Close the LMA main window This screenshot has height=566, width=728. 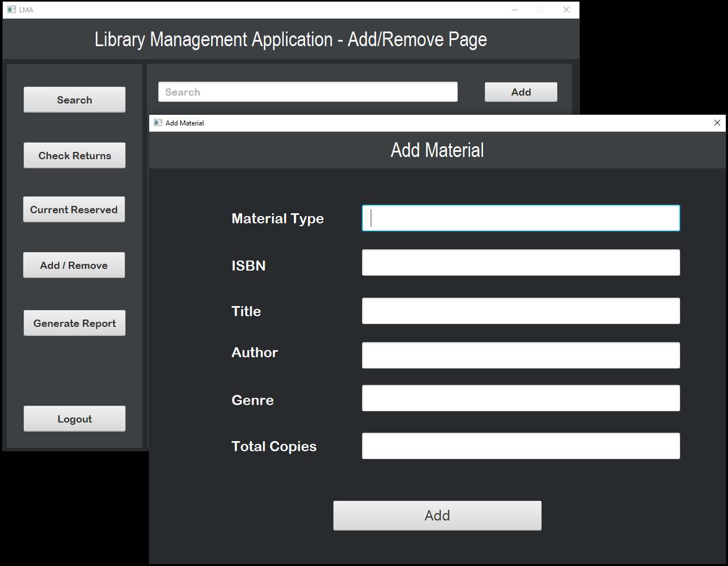[x=566, y=10]
